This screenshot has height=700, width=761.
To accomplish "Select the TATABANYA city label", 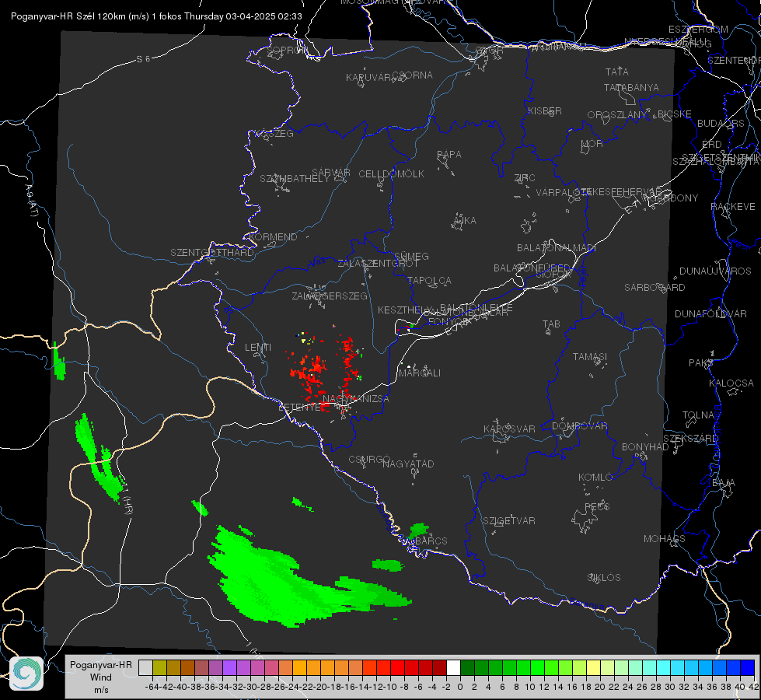I will tap(631, 87).
